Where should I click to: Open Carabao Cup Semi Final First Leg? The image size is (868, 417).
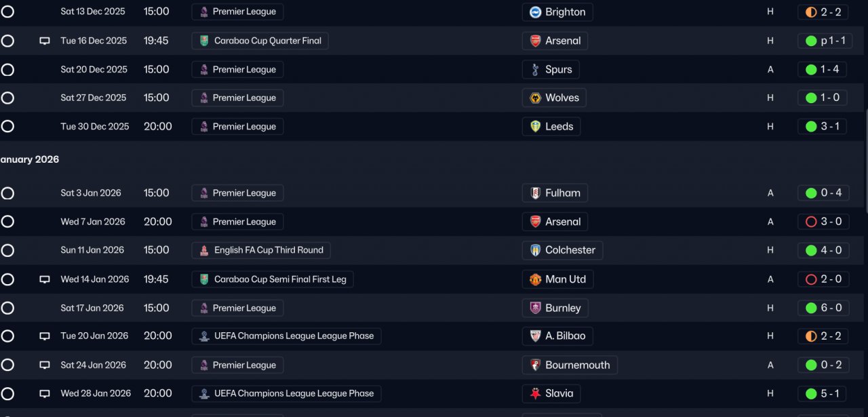[279, 279]
